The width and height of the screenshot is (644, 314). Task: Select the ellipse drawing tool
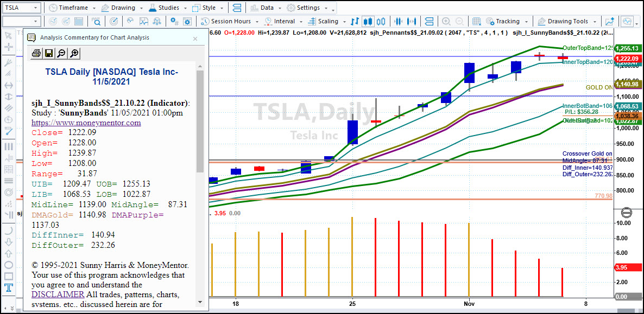pos(9,265)
